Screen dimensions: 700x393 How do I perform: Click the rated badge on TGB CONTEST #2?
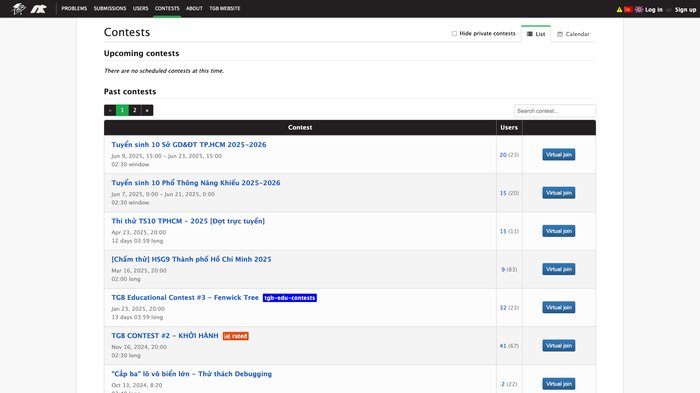(236, 336)
